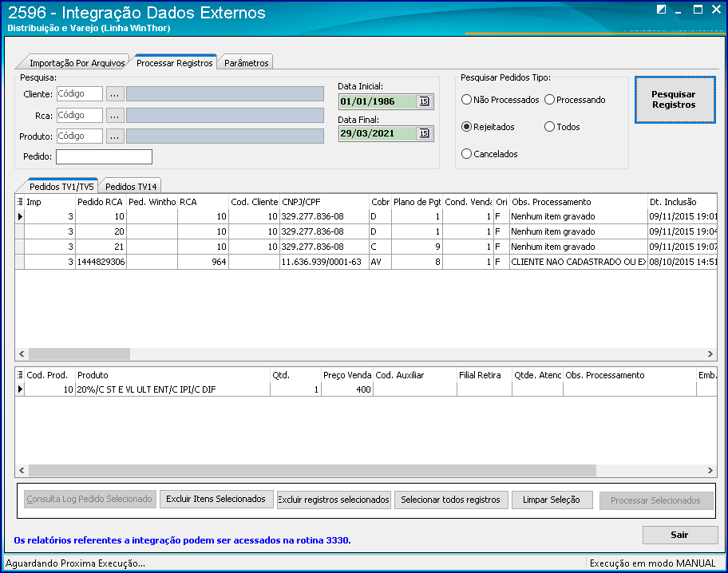This screenshot has width=728, height=573.
Task: Focus the Rca Código field
Action: pos(79,115)
